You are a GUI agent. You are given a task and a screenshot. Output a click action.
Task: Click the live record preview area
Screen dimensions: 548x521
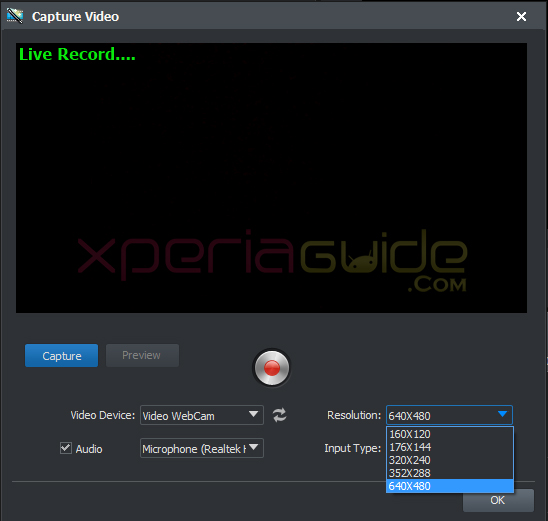(x=271, y=178)
